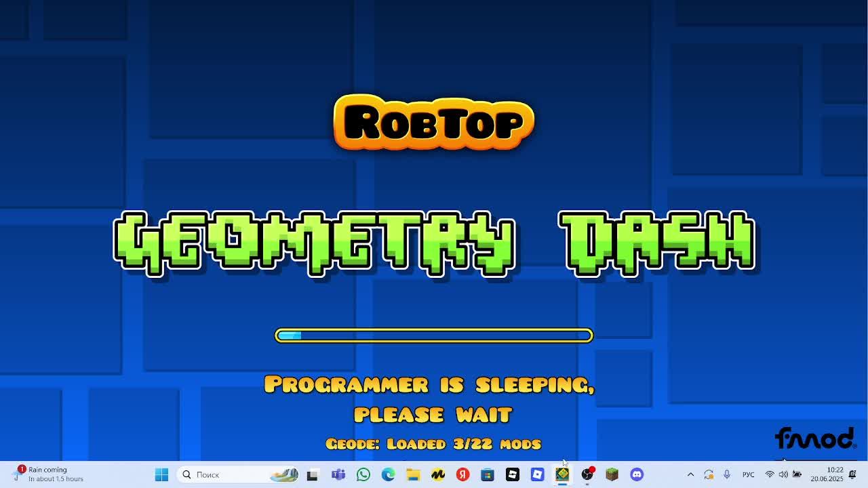This screenshot has height=488, width=868.
Task: Click the 'Programmer is sleeping, please wait' text
Action: click(x=430, y=399)
